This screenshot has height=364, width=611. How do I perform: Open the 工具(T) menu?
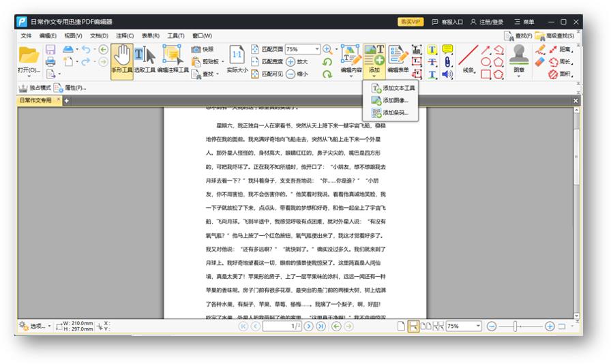coord(176,35)
